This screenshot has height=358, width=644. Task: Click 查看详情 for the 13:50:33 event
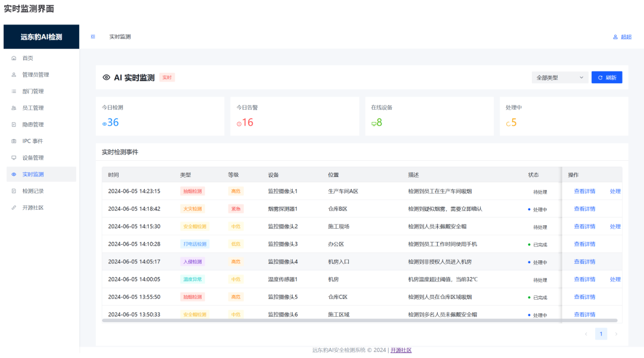(584, 315)
